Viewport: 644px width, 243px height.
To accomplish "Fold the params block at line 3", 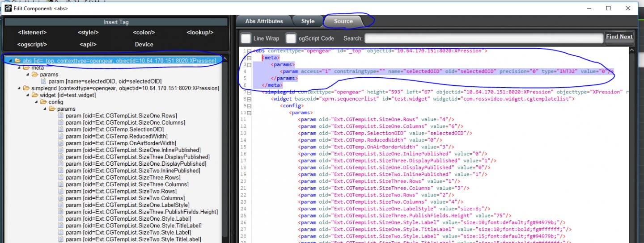I will coord(249,64).
